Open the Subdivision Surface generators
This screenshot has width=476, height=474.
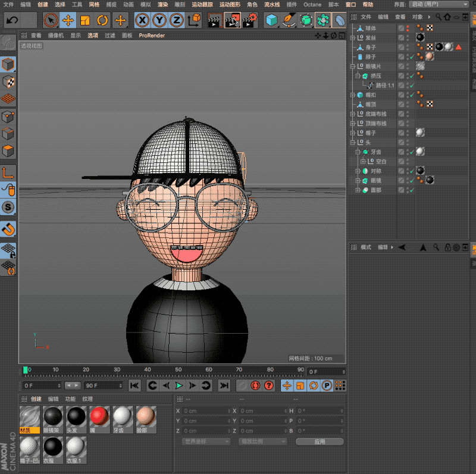tap(306, 20)
